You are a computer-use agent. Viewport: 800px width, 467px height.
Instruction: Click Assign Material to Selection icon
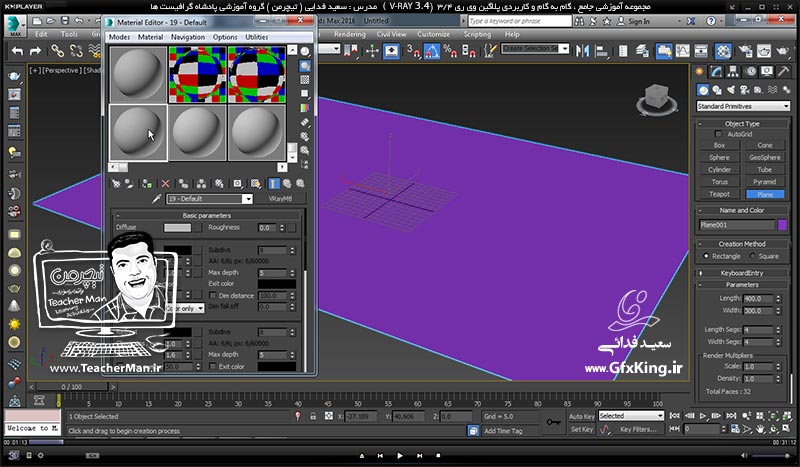[x=147, y=184]
